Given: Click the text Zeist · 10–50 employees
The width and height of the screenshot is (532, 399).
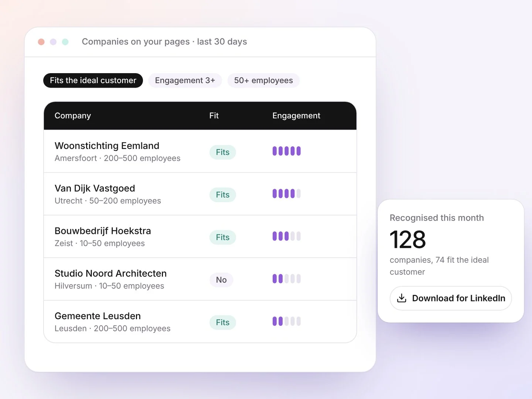Looking at the screenshot, I should coord(100,243).
